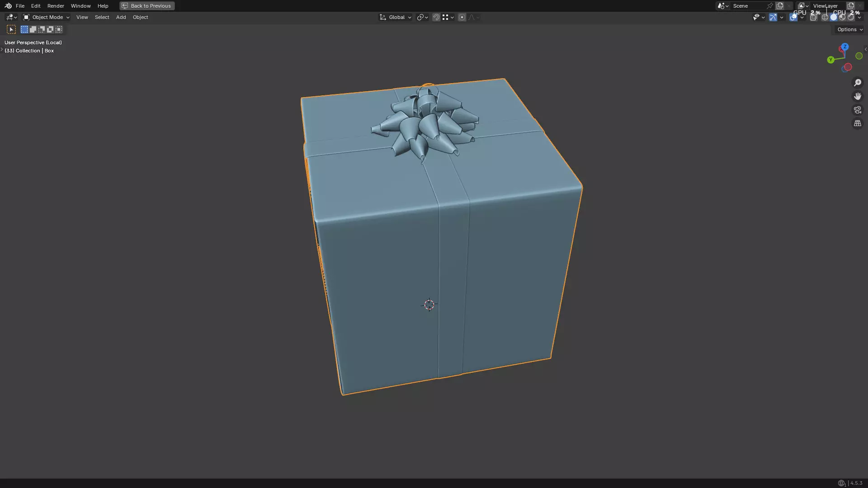The height and width of the screenshot is (488, 868).
Task: Open the Help menu
Action: point(103,6)
